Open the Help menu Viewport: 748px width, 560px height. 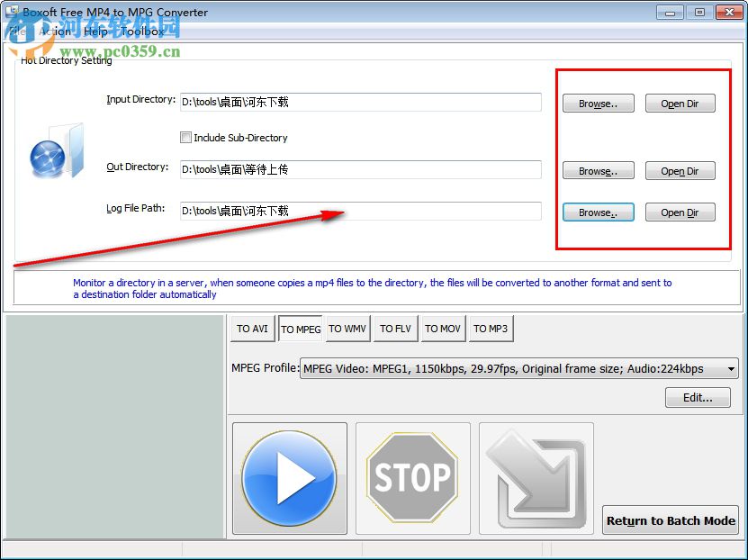point(94,31)
